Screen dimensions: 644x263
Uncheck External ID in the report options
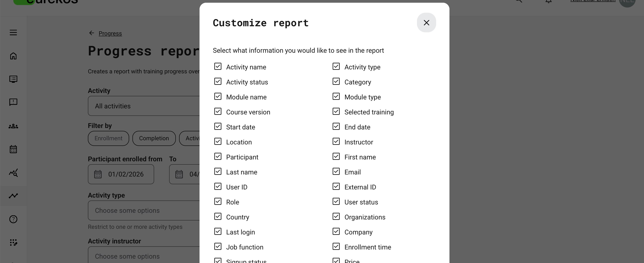pyautogui.click(x=336, y=187)
